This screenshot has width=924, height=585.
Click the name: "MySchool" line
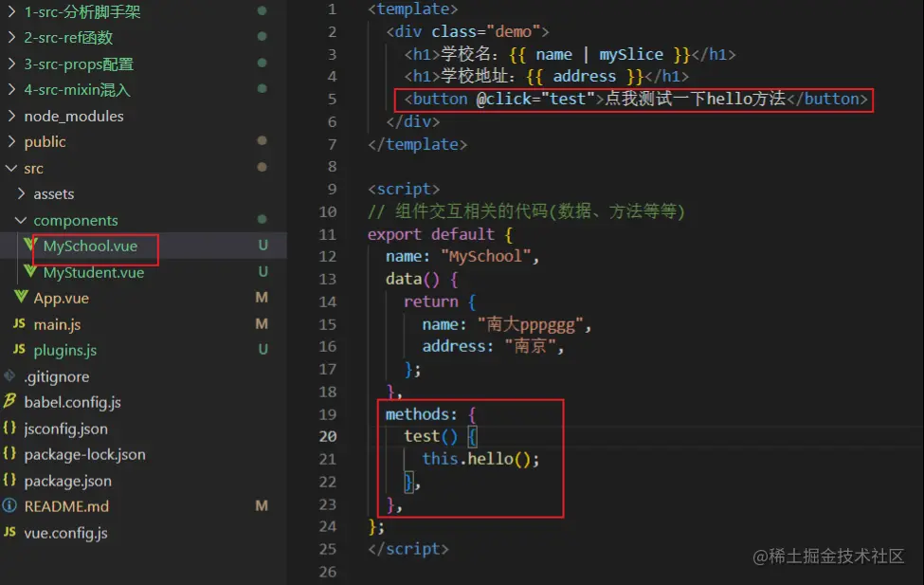tap(462, 257)
